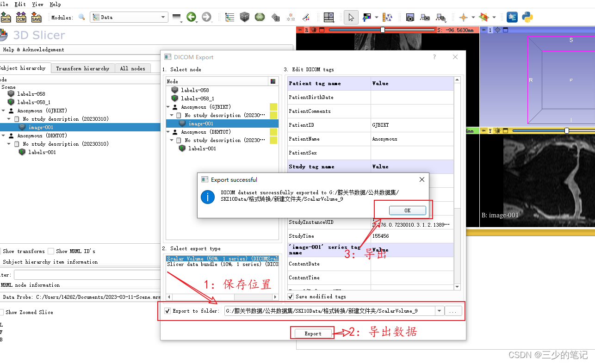Image resolution: width=595 pixels, height=364 pixels.
Task: Click the red slice offset slider
Action: pyautogui.click(x=382, y=30)
